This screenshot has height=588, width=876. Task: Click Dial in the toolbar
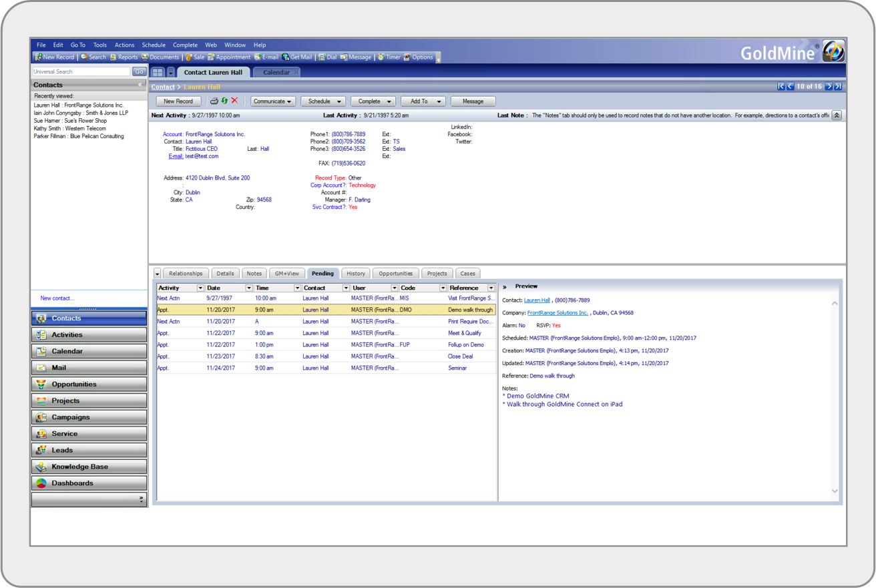tap(328, 57)
